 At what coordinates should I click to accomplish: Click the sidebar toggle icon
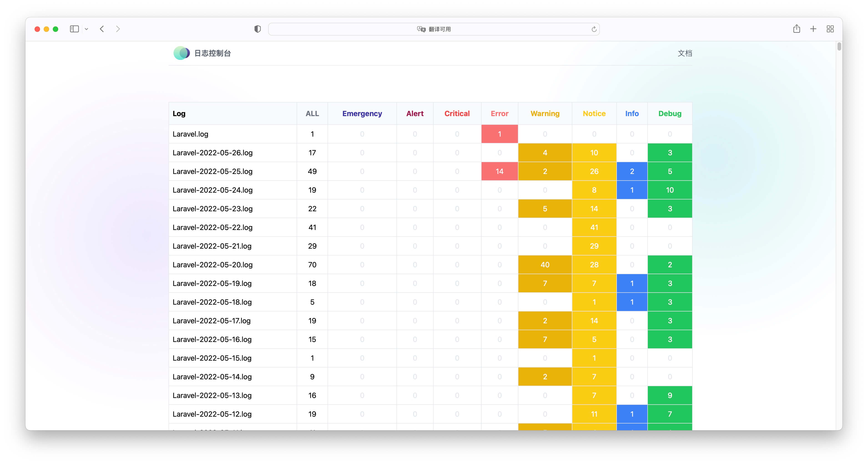click(x=74, y=29)
